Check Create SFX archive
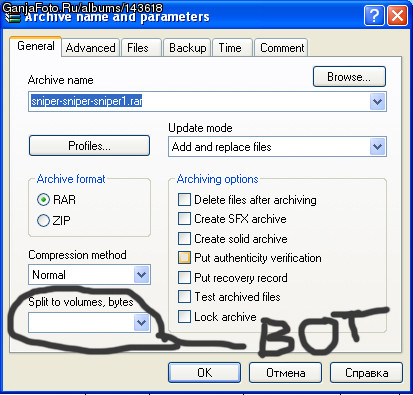This screenshot has width=413, height=395. [x=184, y=219]
